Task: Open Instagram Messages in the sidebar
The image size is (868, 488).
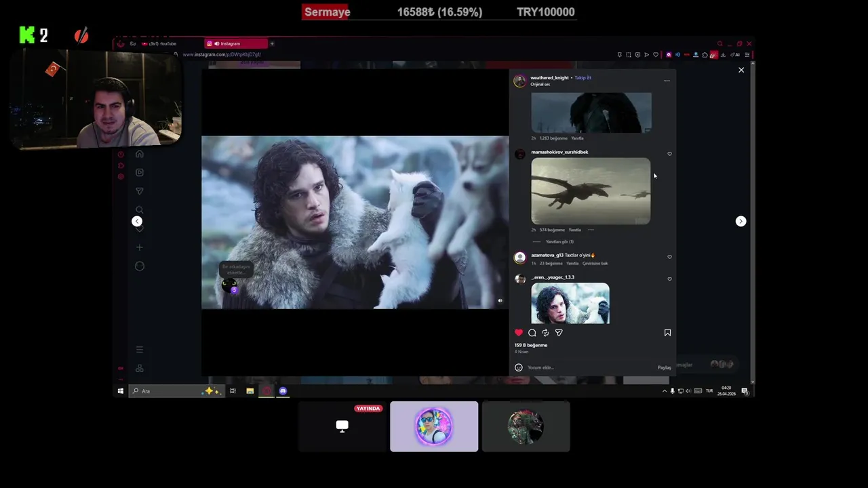Action: (140, 191)
